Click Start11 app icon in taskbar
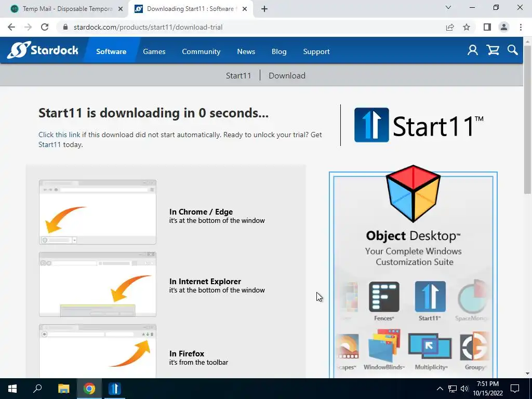Screen dimensions: 532x399 pyautogui.click(x=115, y=389)
